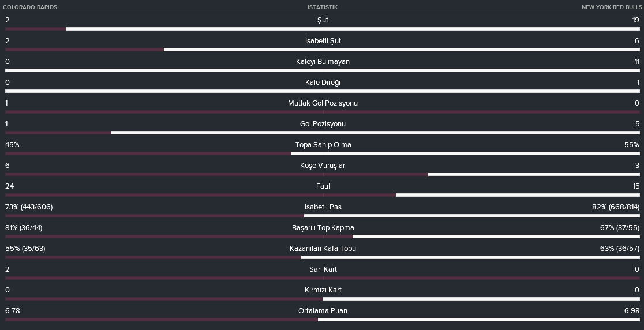Click the İsabetli Pas label
Viewport: 644px width, 330px height.
click(x=323, y=207)
